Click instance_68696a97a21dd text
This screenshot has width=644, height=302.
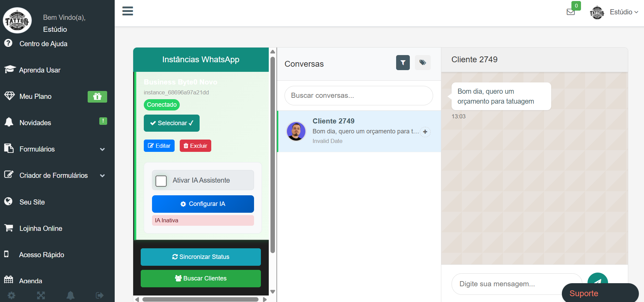click(x=176, y=92)
